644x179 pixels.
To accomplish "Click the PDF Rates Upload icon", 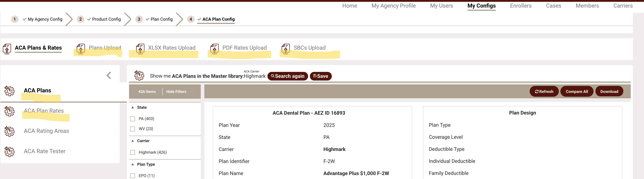I will [x=214, y=49].
